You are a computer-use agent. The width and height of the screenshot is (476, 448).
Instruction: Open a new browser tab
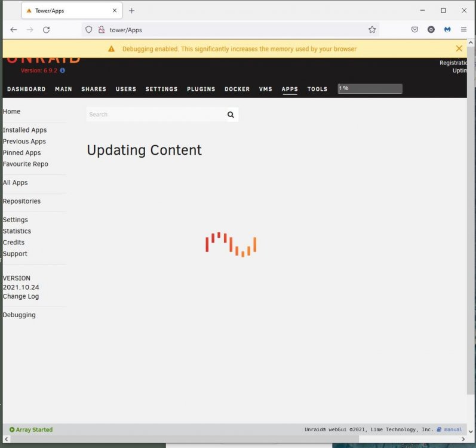coord(131,11)
